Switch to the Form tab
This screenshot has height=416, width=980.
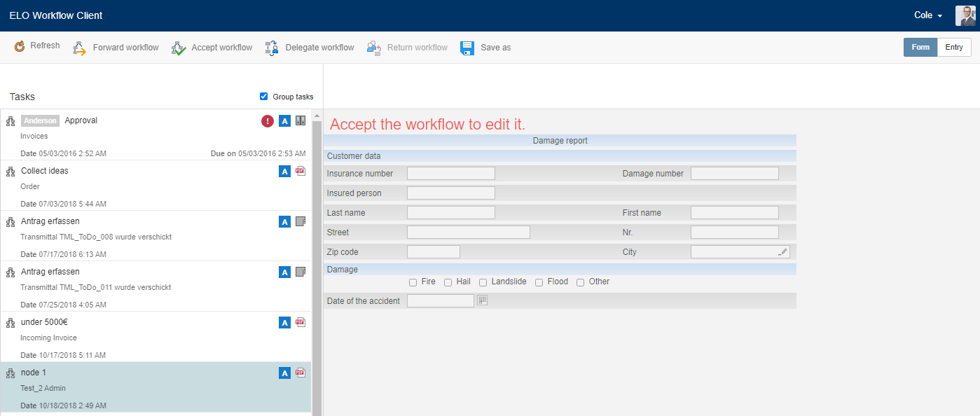pos(920,47)
